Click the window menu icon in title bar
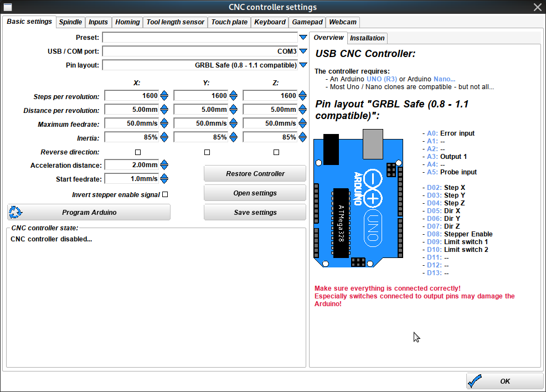Image resolution: width=546 pixels, height=392 pixels. coord(8,7)
